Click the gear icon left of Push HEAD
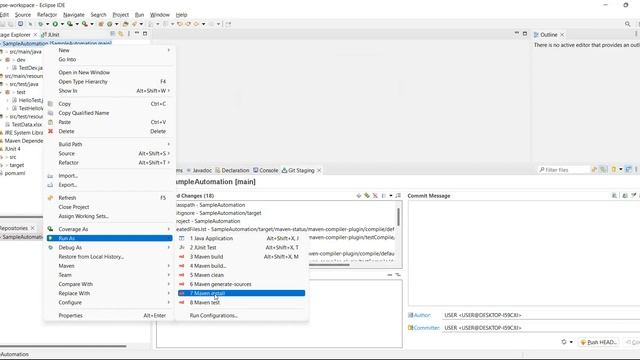Screen dimensions: 640x360 point(564,342)
